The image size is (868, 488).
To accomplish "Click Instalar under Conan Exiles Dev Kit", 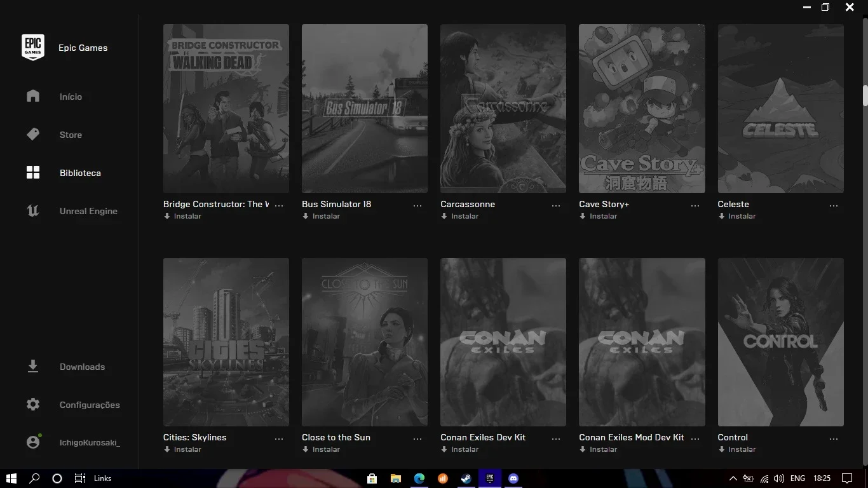I will 459,449.
